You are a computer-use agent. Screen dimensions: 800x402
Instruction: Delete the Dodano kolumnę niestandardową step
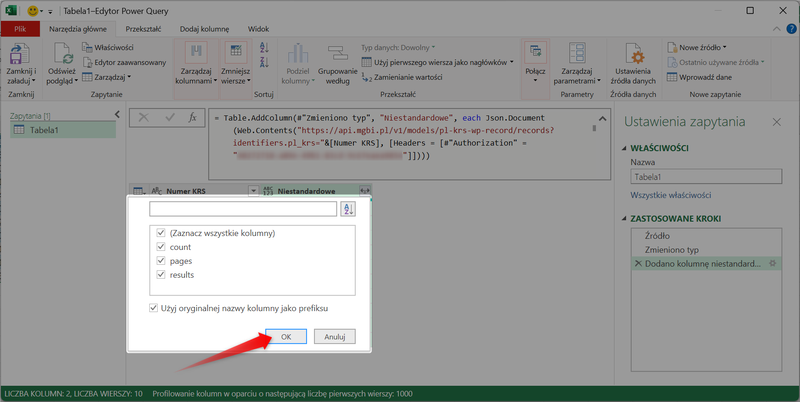coord(638,264)
